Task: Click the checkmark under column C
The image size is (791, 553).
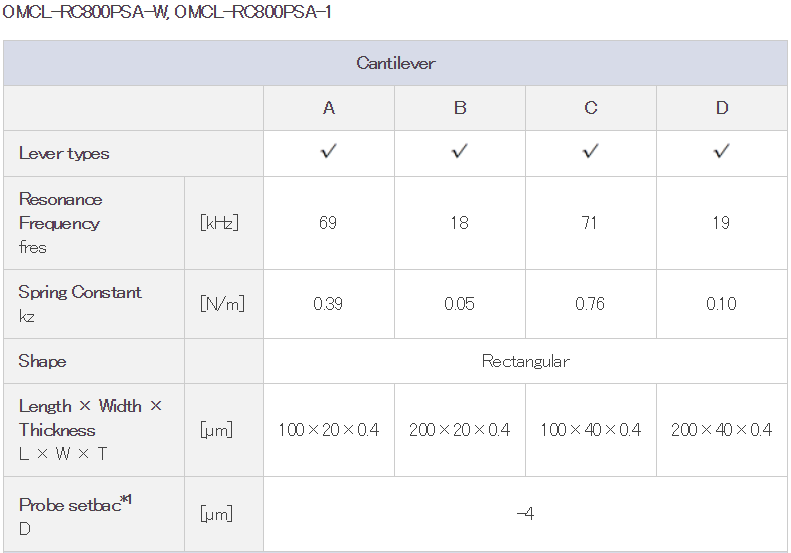Action: 590,151
